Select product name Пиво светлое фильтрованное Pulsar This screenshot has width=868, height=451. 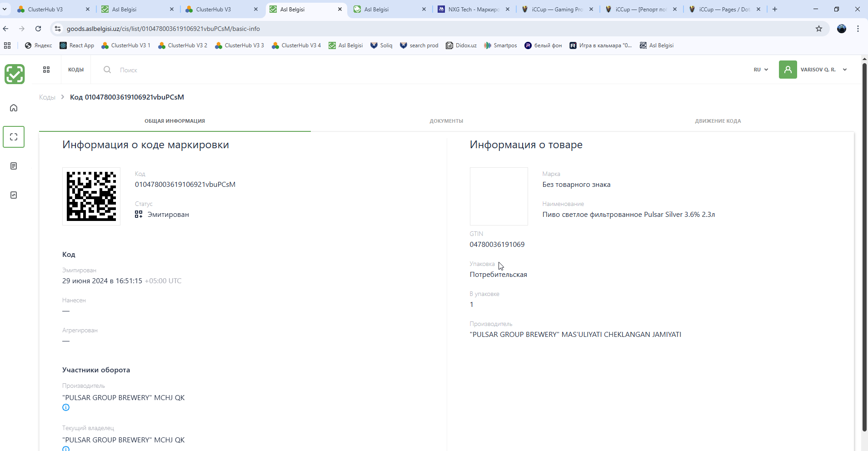629,214
